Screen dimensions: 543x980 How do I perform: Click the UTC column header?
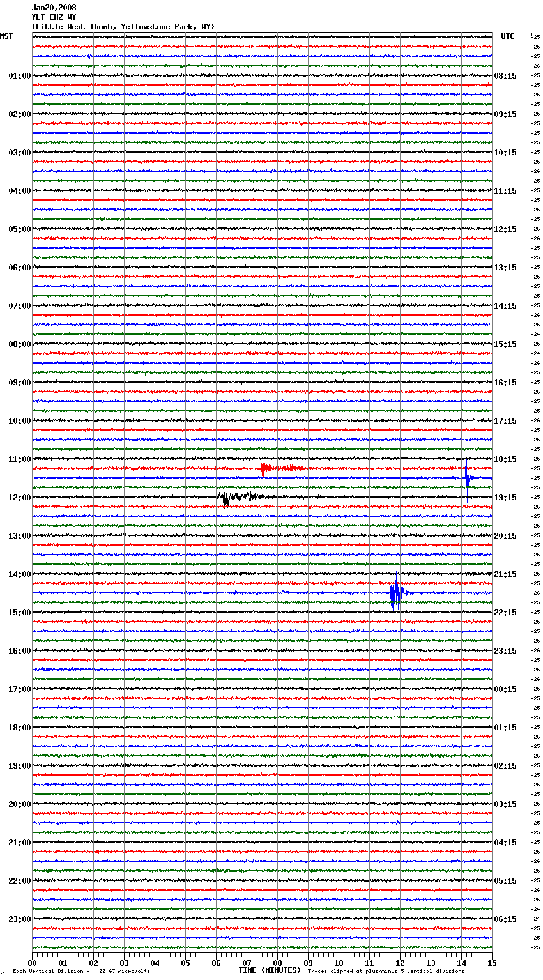[507, 36]
